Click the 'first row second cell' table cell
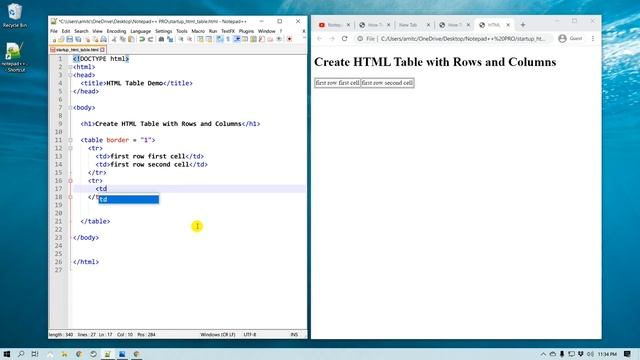 click(387, 83)
